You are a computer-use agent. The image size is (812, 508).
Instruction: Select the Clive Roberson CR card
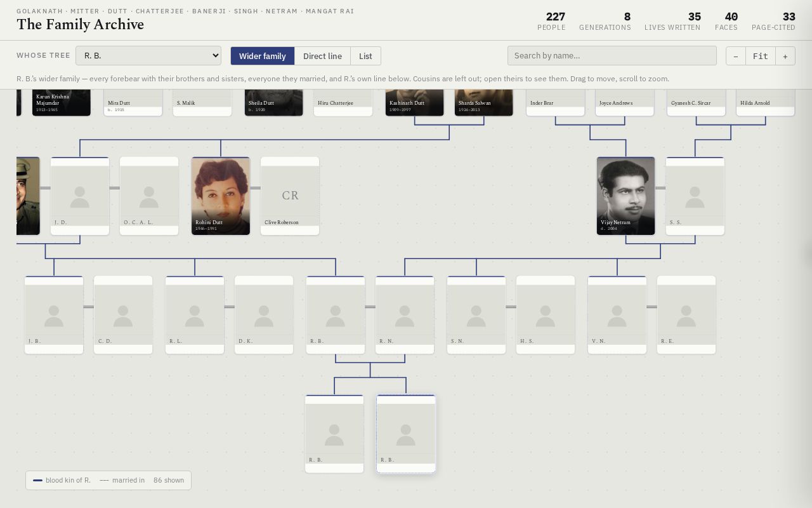290,196
